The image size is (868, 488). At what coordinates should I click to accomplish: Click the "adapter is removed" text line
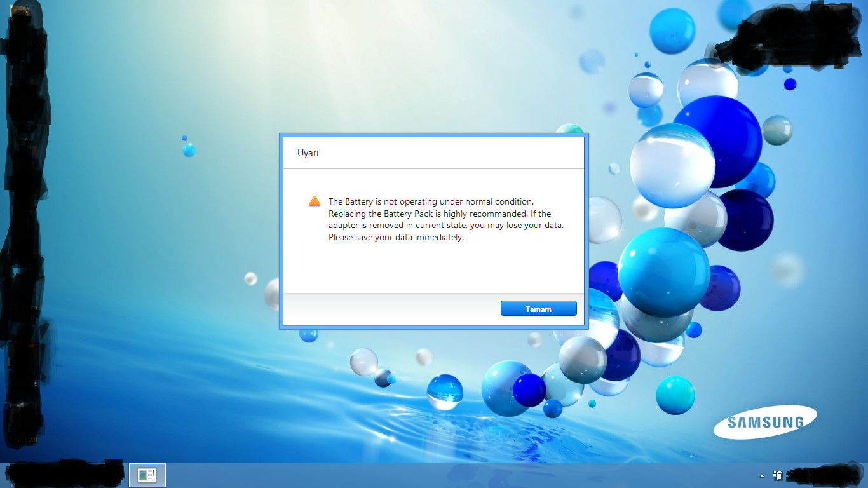coord(446,226)
